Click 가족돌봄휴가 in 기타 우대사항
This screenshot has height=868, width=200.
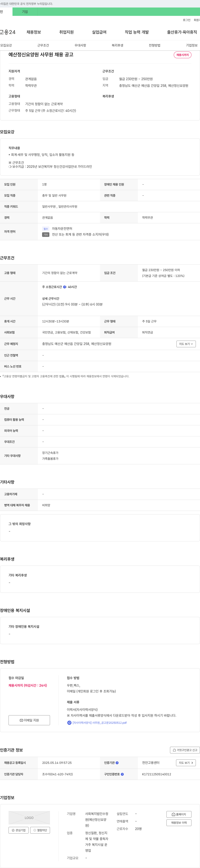click(x=50, y=459)
